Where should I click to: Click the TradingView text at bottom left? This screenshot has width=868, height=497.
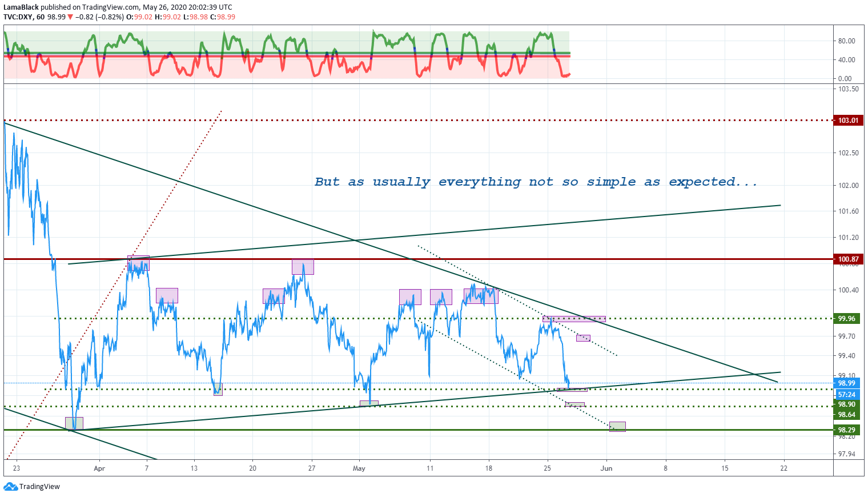click(x=39, y=487)
